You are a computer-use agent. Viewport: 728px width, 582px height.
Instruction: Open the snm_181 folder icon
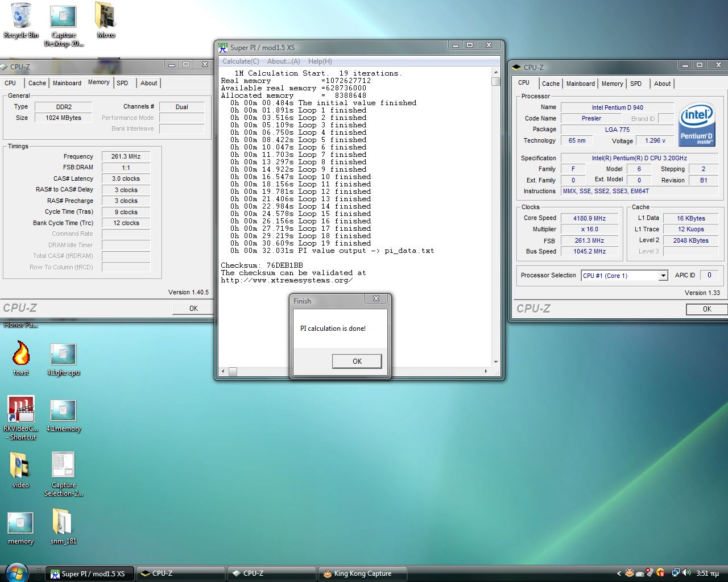63,526
